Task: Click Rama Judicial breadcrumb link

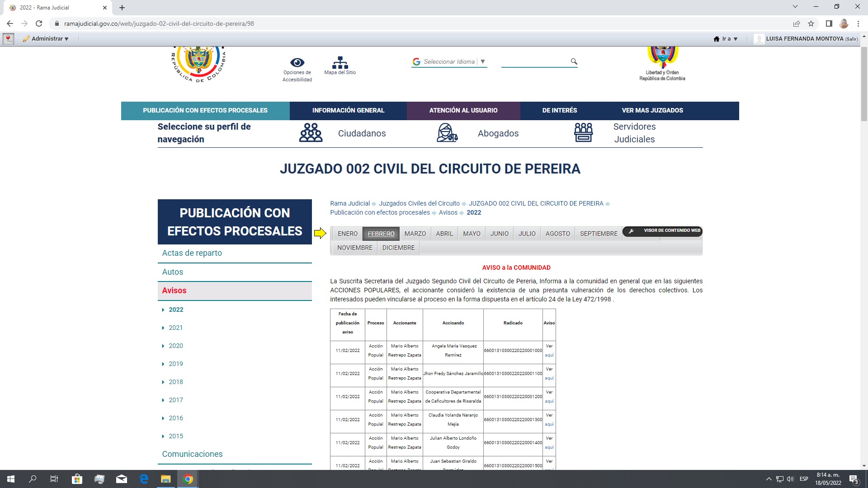Action: (350, 203)
